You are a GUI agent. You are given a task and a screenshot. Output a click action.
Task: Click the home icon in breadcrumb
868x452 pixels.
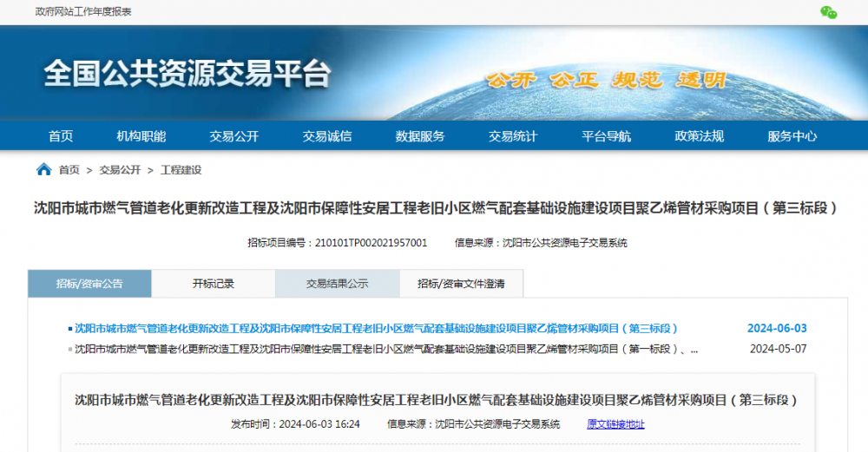coord(43,169)
